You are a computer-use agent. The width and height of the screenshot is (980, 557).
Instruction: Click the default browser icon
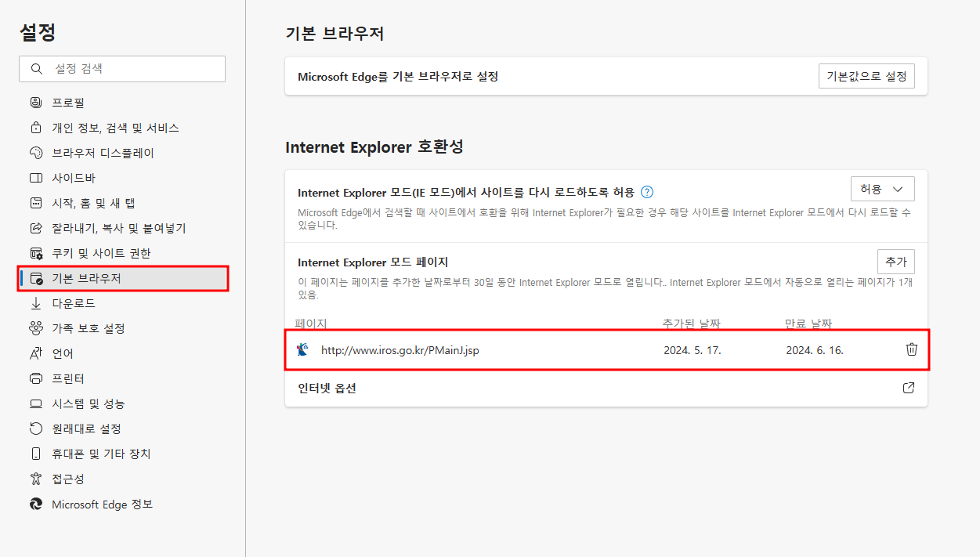point(35,278)
